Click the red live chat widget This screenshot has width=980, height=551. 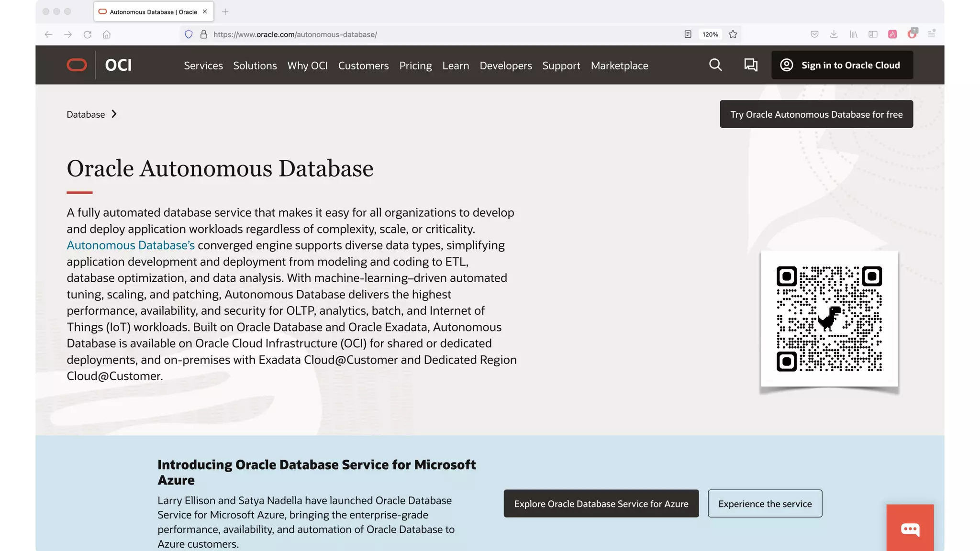point(910,529)
